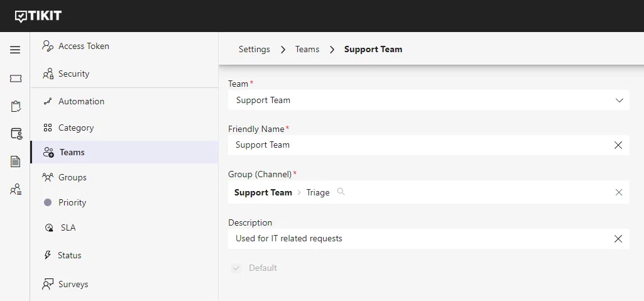Click inside the Friendly Name input
Screen dimensions: 644x301
click(428, 145)
